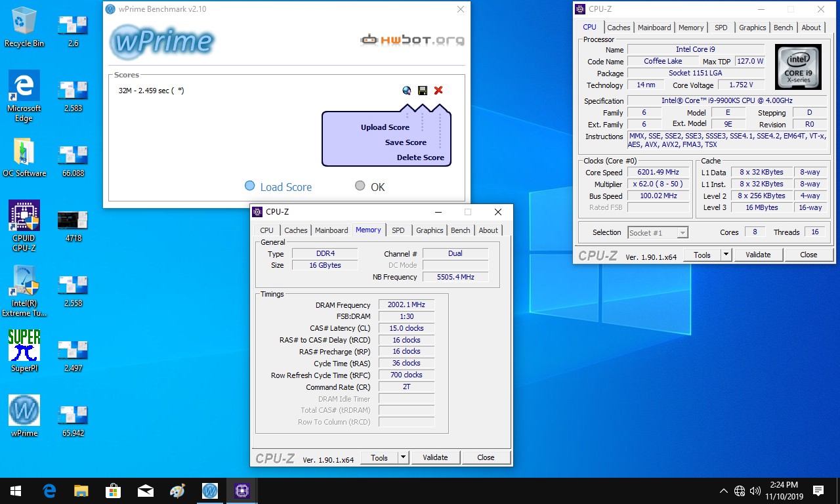Switch to SPD tab in right CPU-Z window
Screen dimensions: 840x504
721,28
